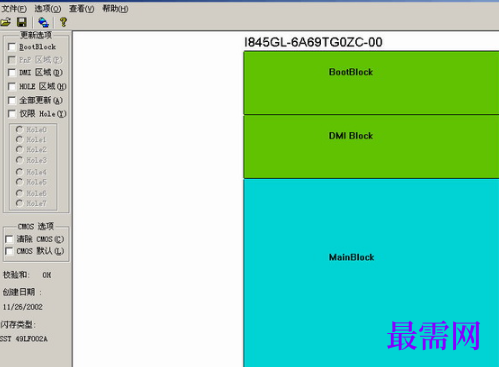Check CMOS 默认(L) option
Screen dimensions: 499x367
(9, 251)
